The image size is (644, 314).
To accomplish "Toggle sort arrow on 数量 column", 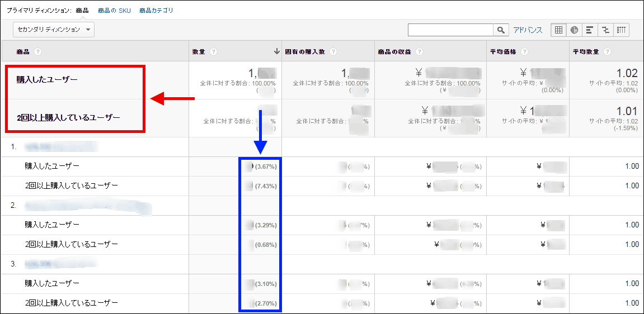I will point(276,52).
